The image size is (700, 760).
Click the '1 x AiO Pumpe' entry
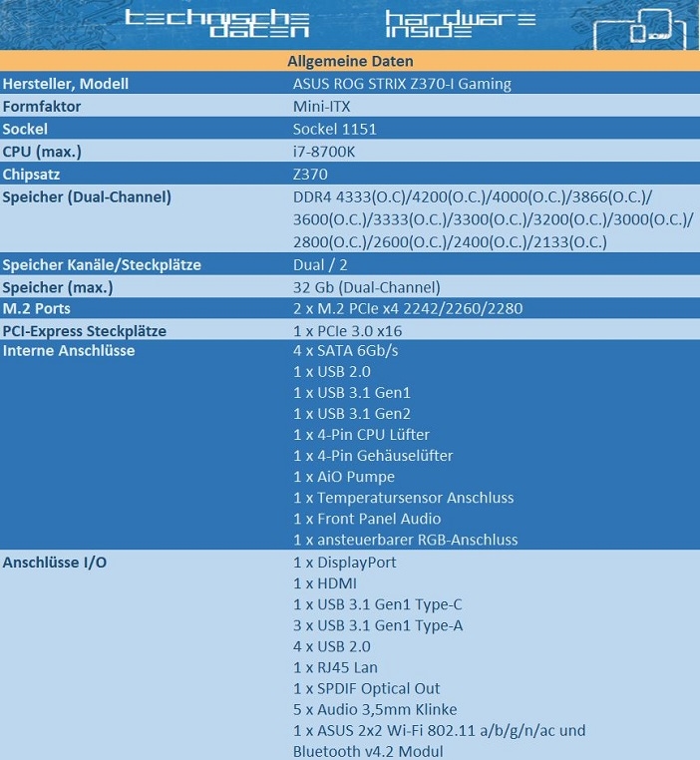344,477
